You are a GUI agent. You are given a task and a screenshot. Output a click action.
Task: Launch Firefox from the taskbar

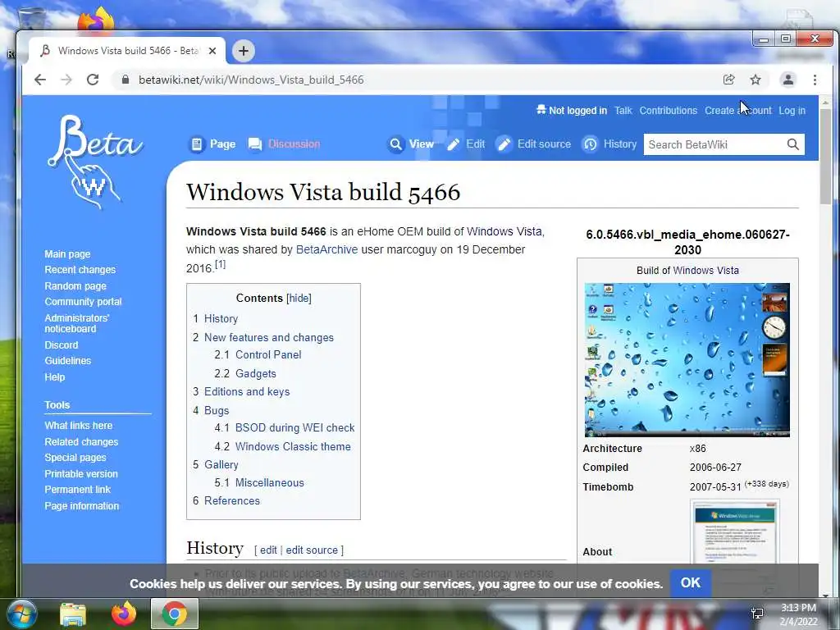(124, 614)
